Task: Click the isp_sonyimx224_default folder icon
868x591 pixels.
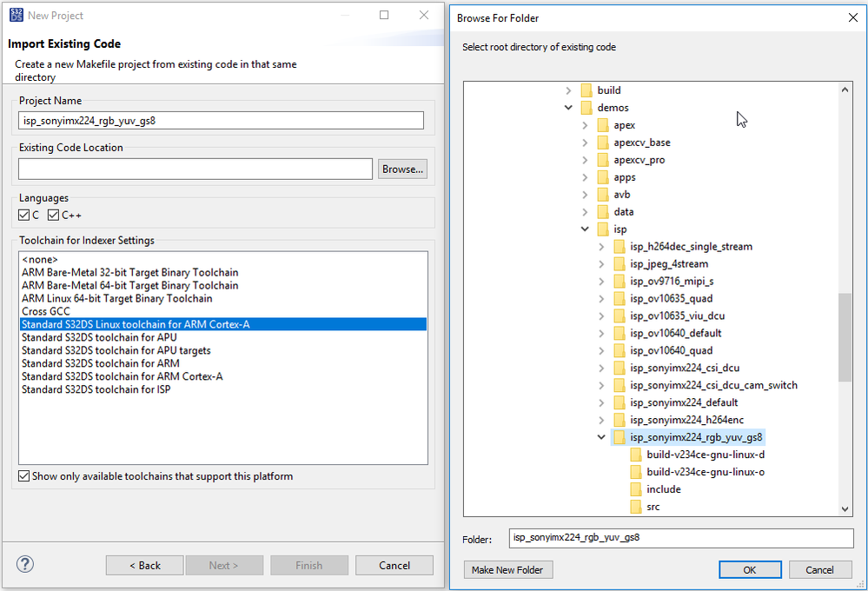Action: click(x=620, y=402)
